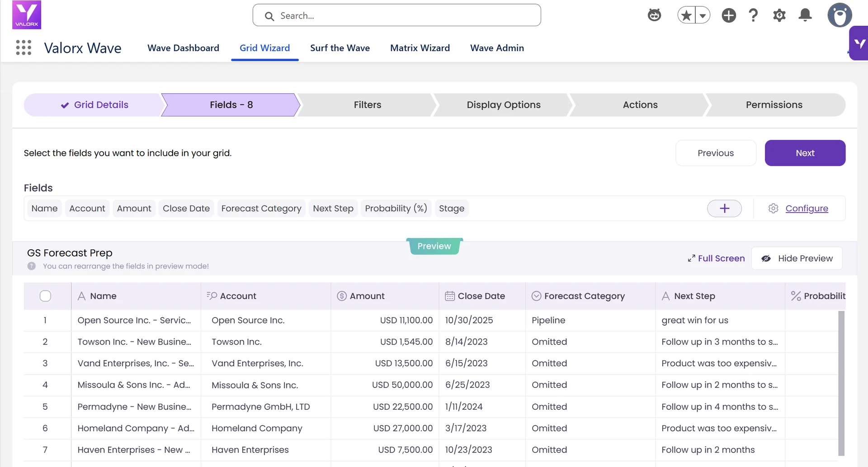Click the Full Screen expand arrows icon

point(691,258)
